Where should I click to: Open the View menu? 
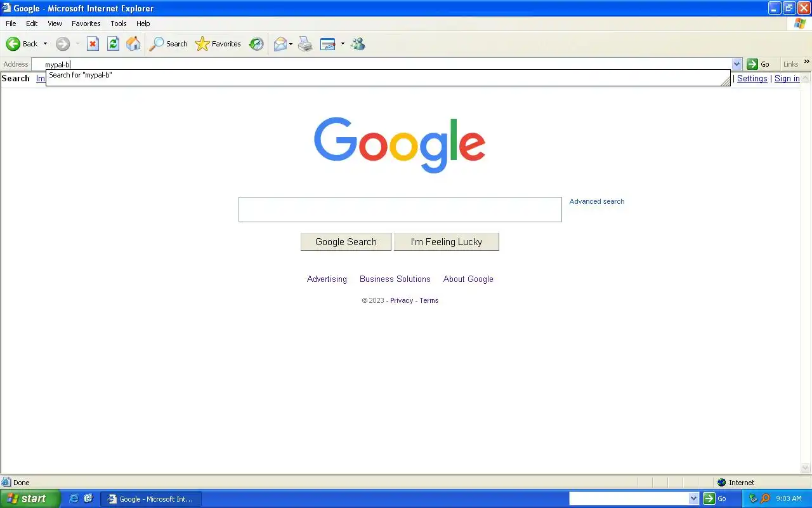tap(55, 23)
